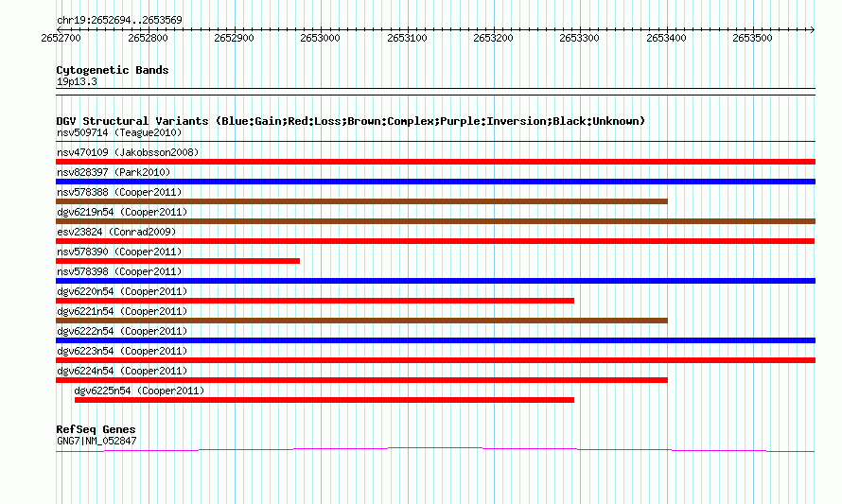Click the blue bar for nsv828397
Viewport: 842px width, 504px height.
click(x=435, y=182)
